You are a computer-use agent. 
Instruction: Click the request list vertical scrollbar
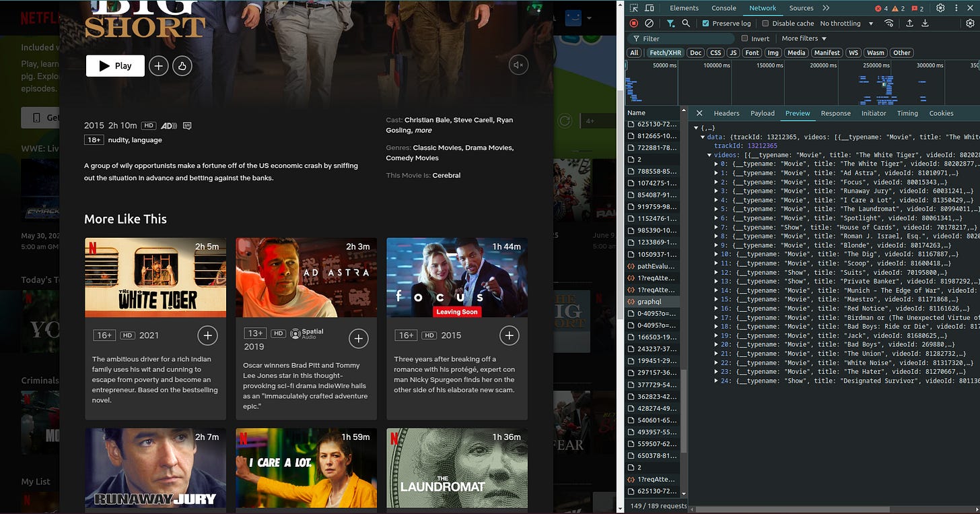(682, 411)
